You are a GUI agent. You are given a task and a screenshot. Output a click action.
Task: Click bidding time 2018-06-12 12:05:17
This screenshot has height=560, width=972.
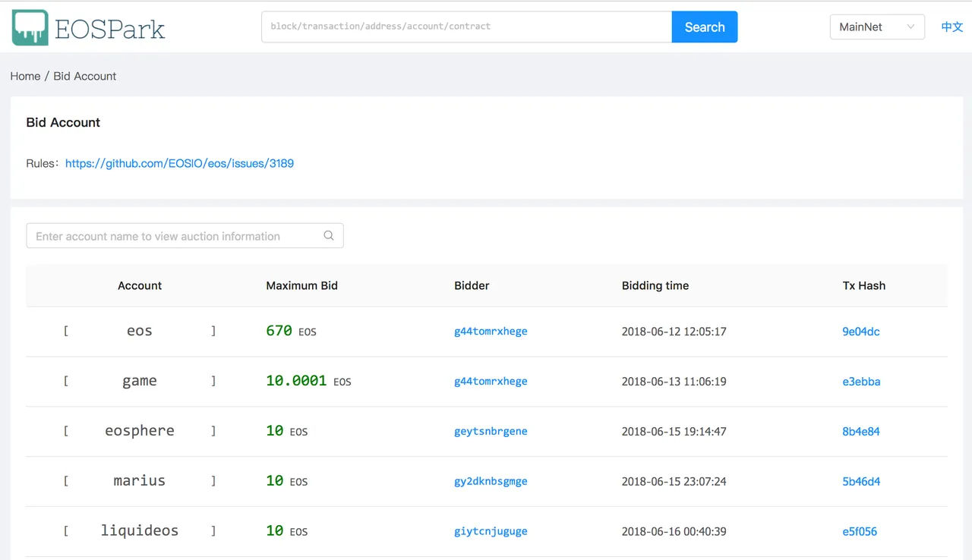click(x=674, y=332)
